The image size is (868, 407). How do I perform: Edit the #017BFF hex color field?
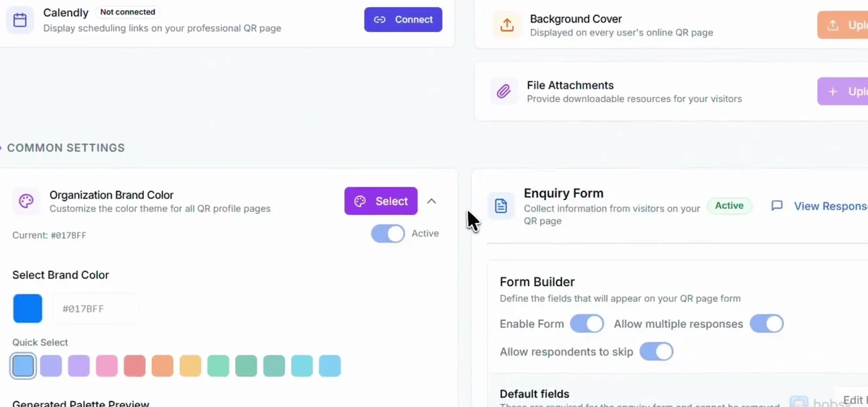click(95, 309)
